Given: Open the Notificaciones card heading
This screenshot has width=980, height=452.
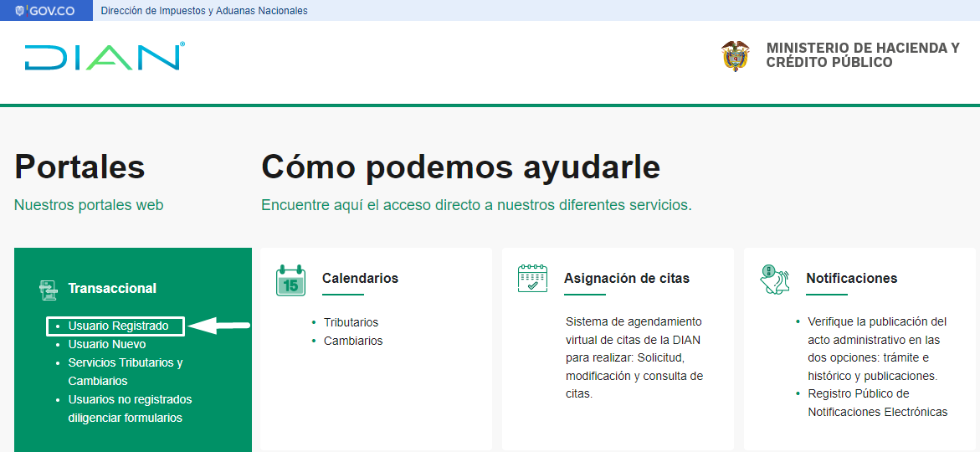Looking at the screenshot, I should 852,278.
